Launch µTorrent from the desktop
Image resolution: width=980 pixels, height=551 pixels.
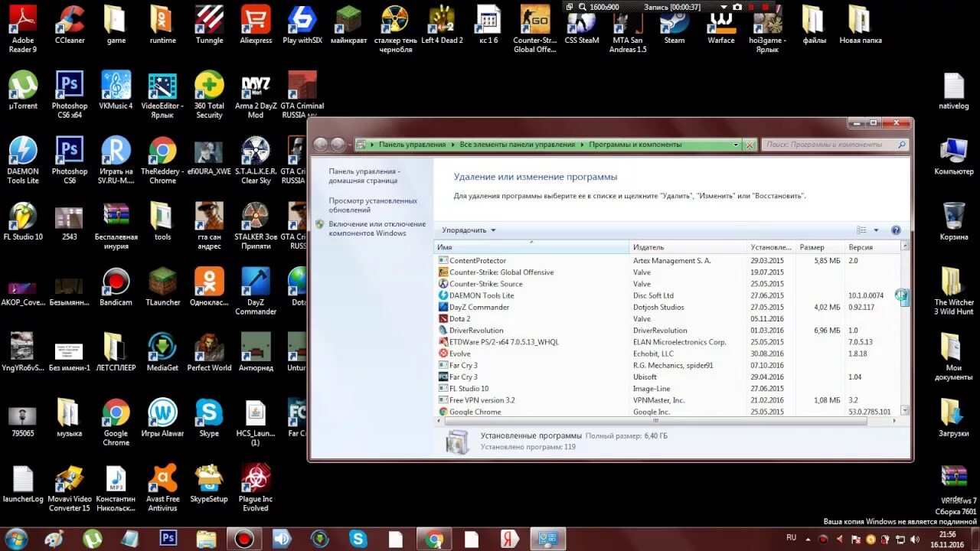(x=23, y=90)
